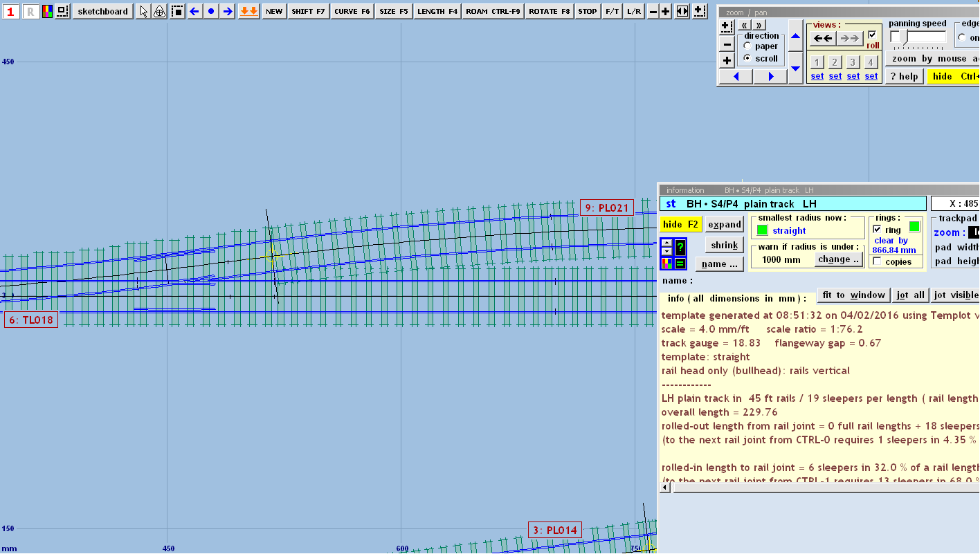This screenshot has width=980, height=554.
Task: Click the green '=' icon in information panel
Action: [680, 263]
